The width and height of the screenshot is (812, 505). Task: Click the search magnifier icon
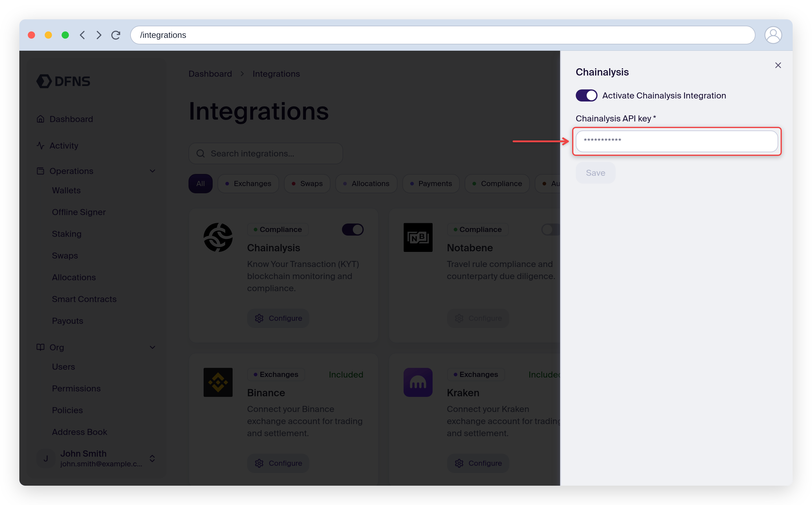pos(200,154)
